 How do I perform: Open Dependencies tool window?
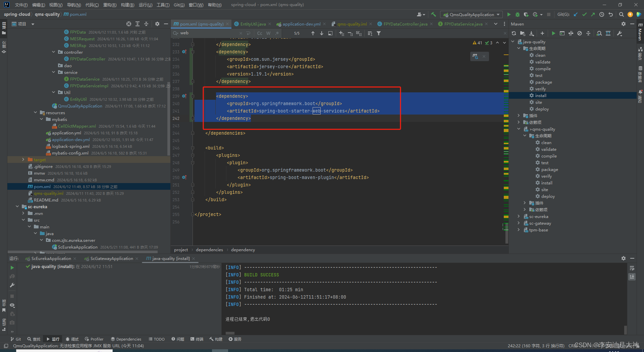point(126,339)
